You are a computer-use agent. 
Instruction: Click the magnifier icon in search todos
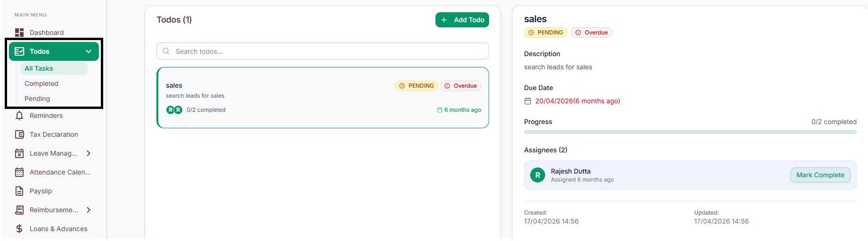pyautogui.click(x=166, y=51)
